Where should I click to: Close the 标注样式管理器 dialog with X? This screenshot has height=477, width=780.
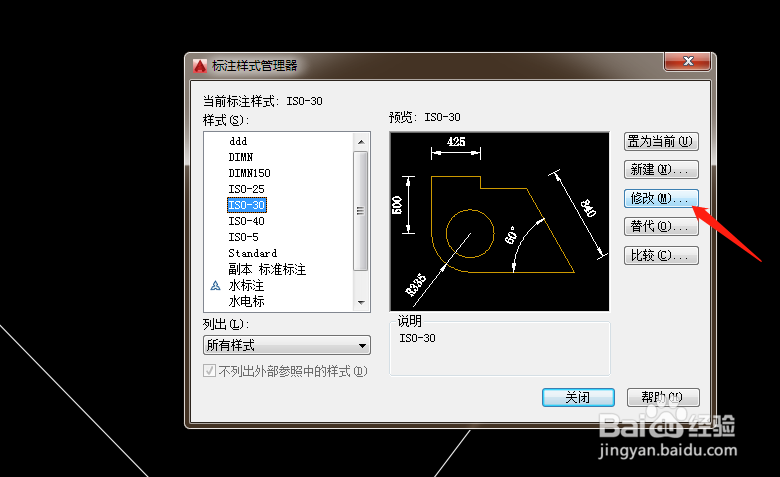[688, 61]
